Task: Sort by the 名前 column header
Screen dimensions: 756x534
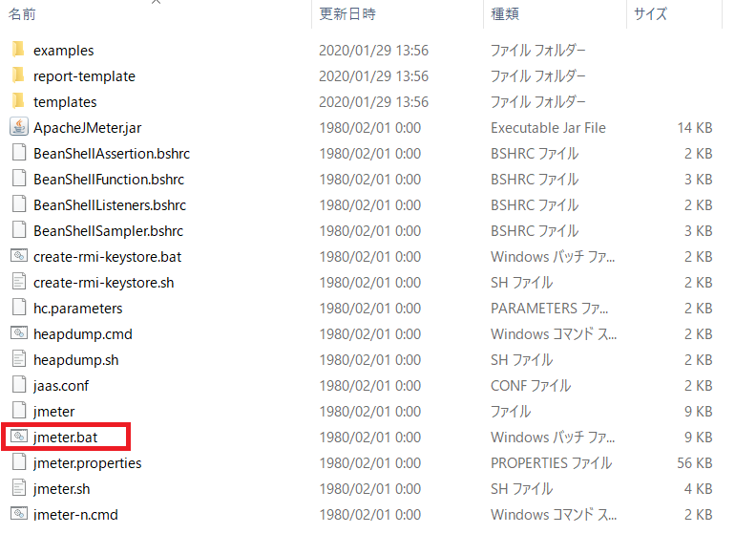Action: [22, 14]
